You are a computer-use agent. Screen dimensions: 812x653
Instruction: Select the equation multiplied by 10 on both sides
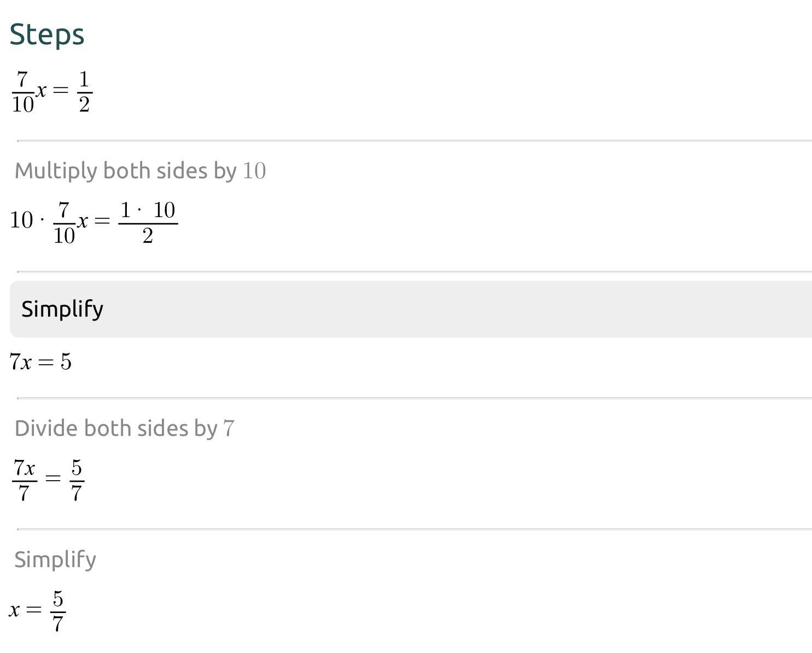94,221
